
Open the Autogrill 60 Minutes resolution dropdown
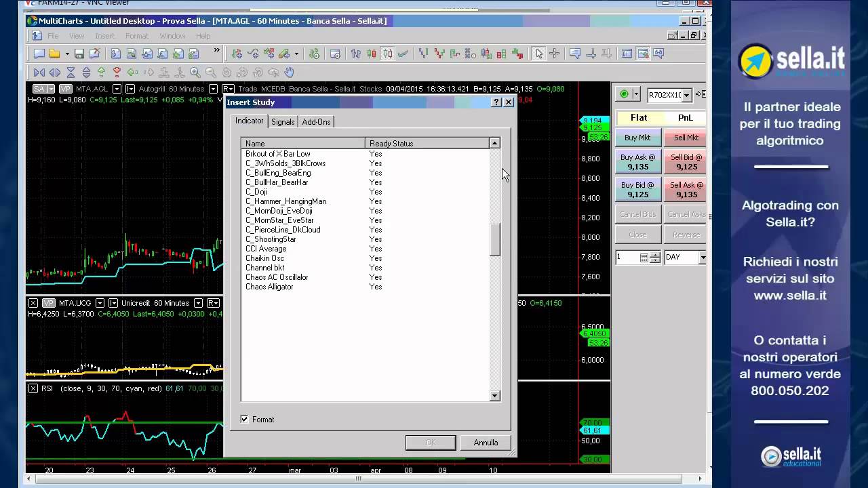tap(213, 89)
